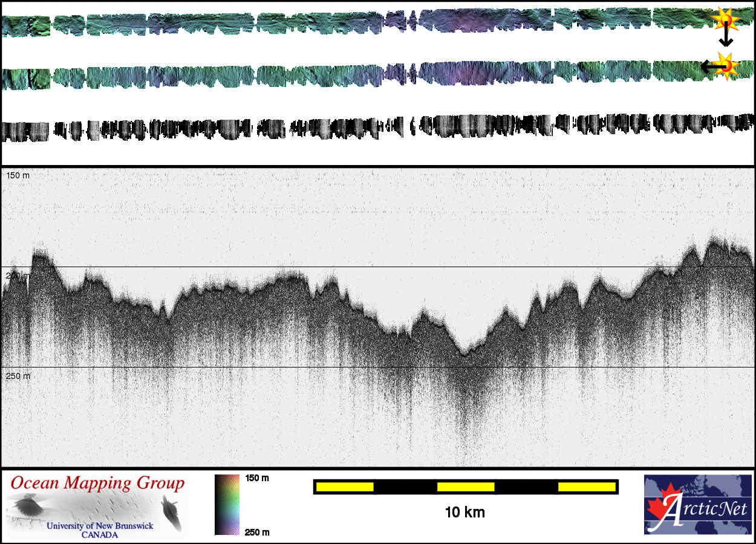Click the depth color legend swatch
Image resolution: width=756 pixels, height=544 pixels.
coord(227,505)
